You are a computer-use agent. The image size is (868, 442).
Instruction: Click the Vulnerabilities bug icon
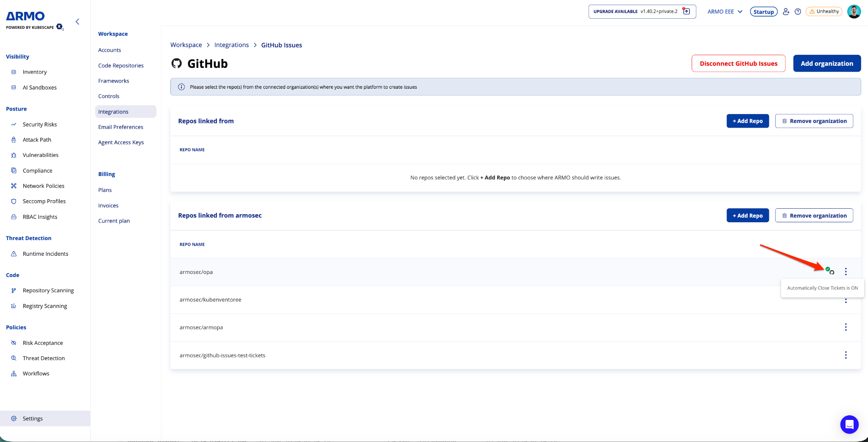(x=14, y=155)
